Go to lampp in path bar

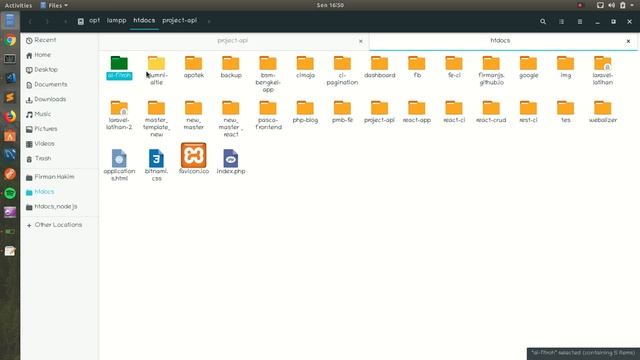point(116,20)
